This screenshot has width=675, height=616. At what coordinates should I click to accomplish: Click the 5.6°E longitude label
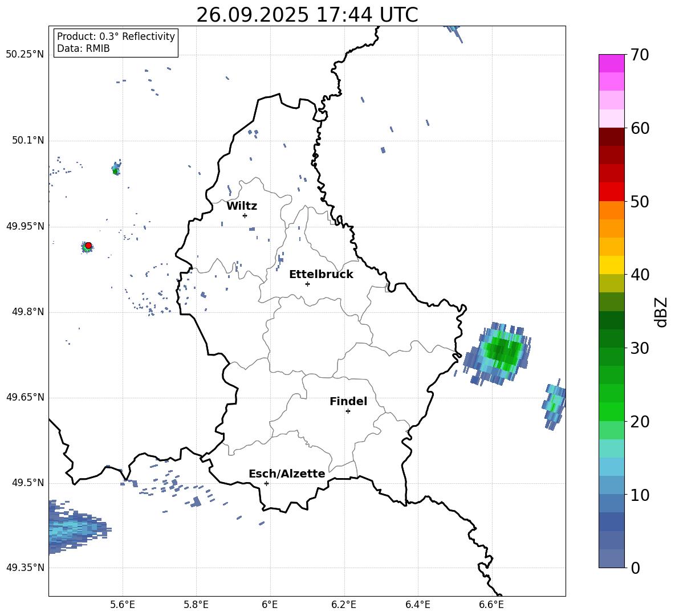coord(123,605)
